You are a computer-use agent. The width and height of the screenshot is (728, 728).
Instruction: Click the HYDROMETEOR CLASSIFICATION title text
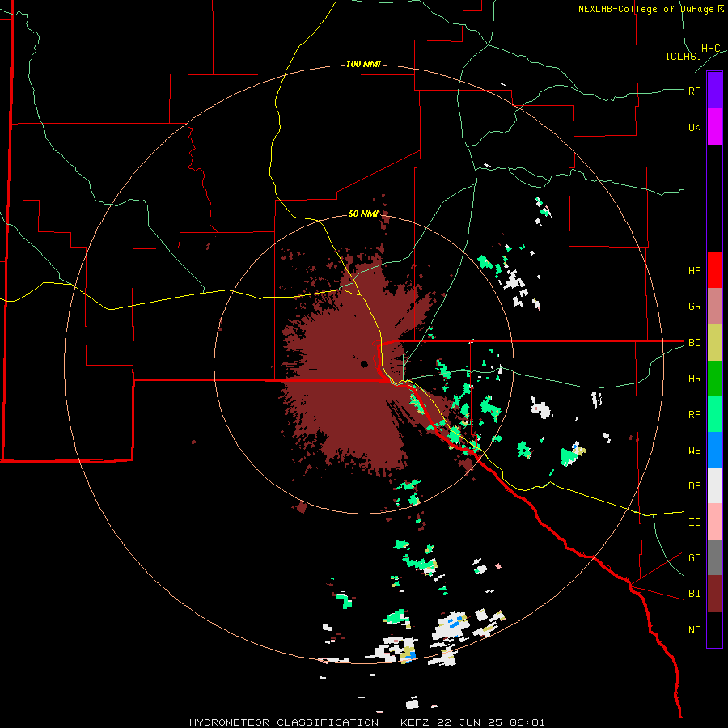click(284, 722)
